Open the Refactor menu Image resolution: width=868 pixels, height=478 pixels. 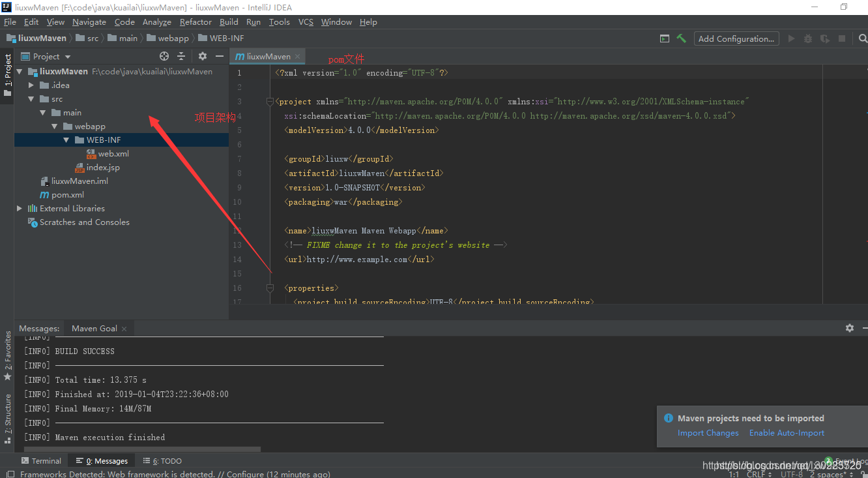pos(195,22)
